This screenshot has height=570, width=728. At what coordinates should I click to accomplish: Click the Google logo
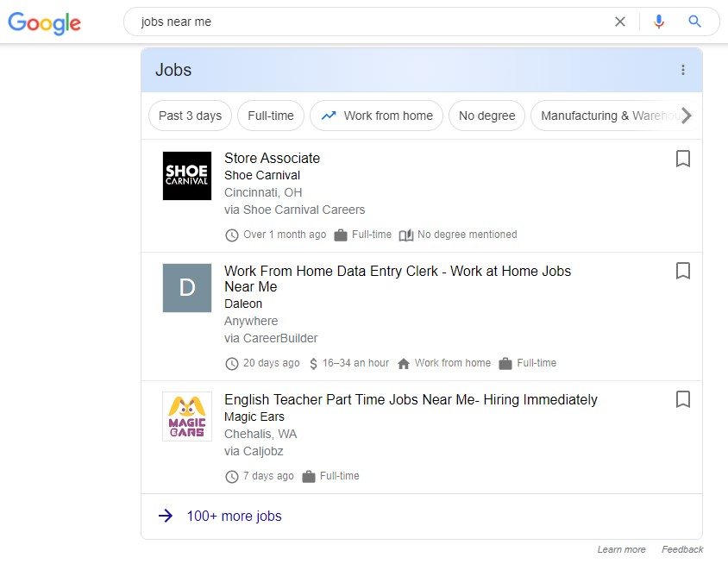coord(45,23)
